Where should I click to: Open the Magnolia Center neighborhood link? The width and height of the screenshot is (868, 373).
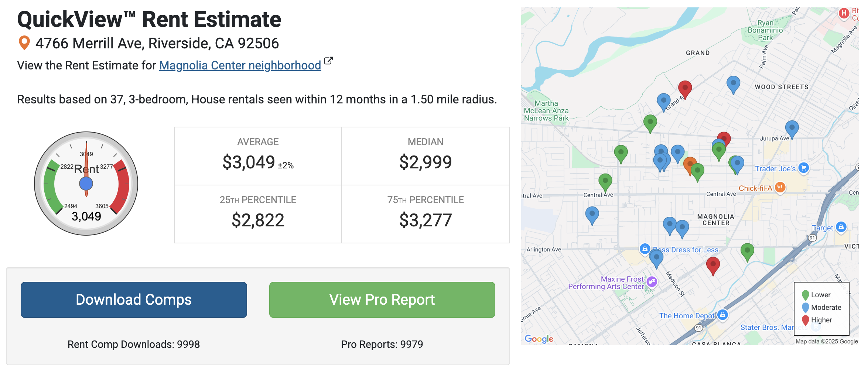(240, 65)
